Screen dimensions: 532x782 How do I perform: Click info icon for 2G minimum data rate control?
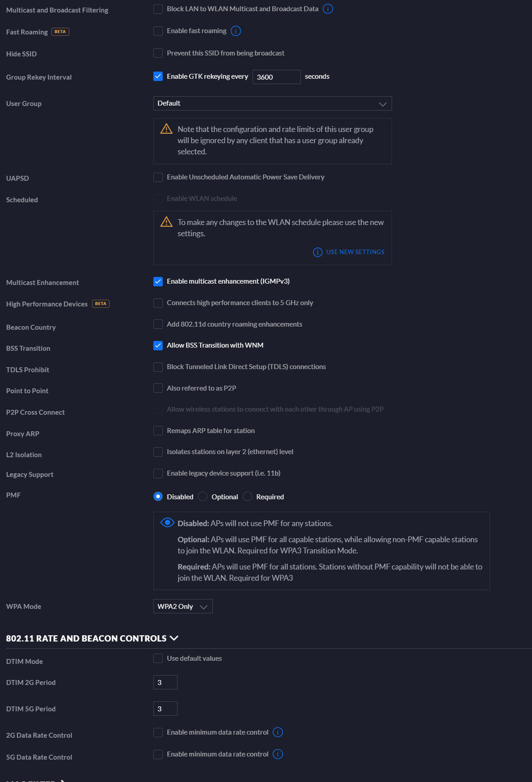point(278,732)
